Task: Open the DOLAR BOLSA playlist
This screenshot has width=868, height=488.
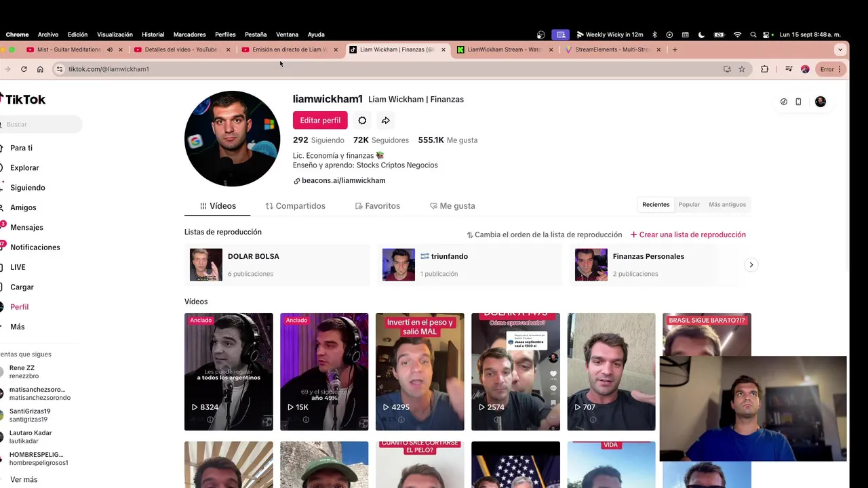Action: (x=277, y=265)
